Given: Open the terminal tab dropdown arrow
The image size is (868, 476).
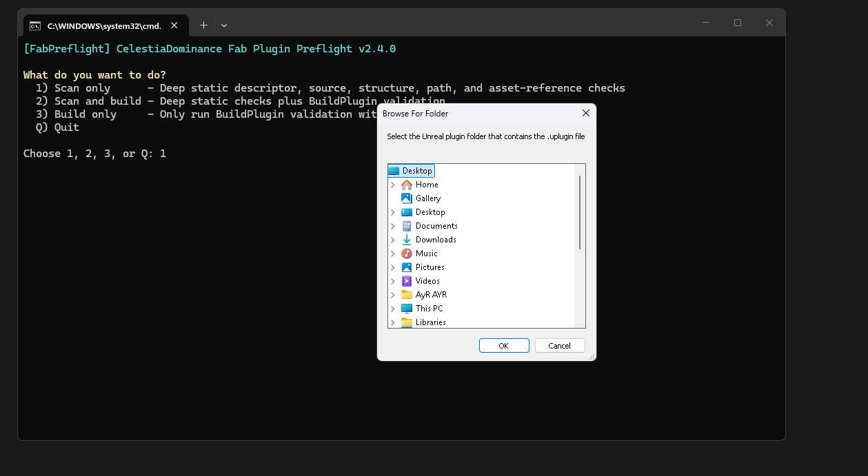Looking at the screenshot, I should tap(224, 25).
